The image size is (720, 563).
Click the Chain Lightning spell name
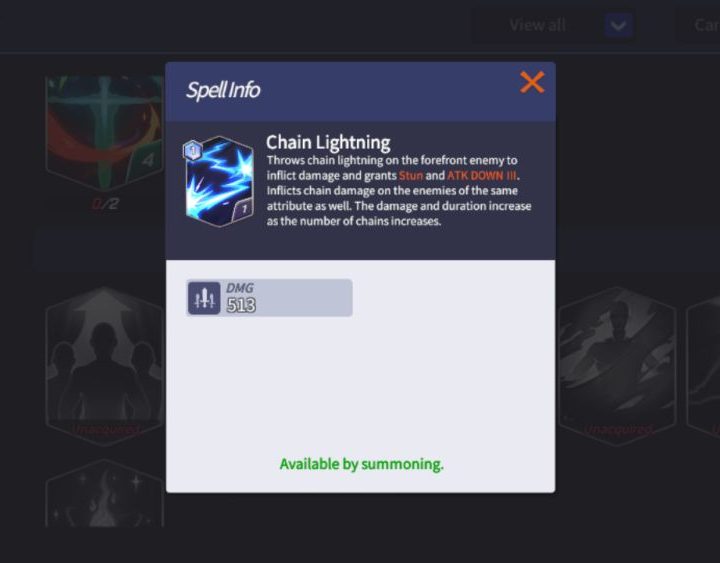coord(328,143)
